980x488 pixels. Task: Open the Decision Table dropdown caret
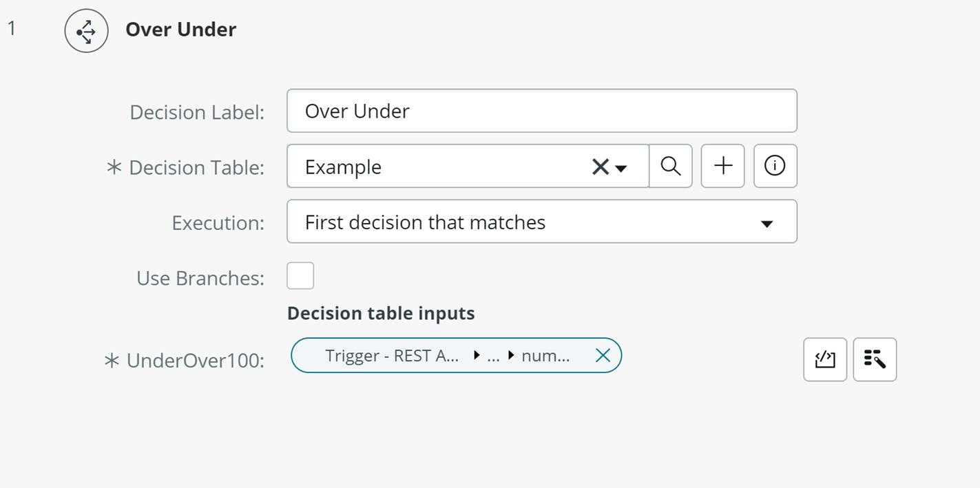tap(621, 168)
